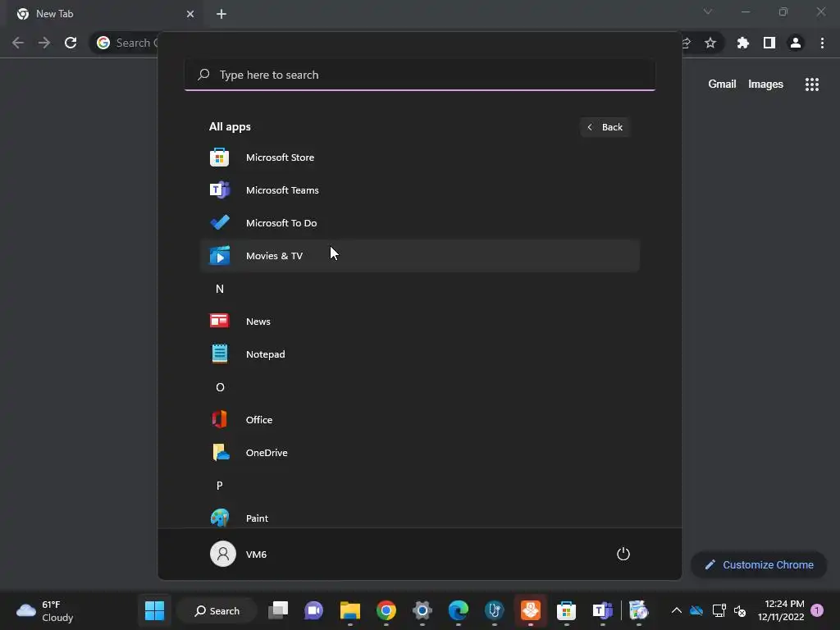The height and width of the screenshot is (630, 840).
Task: Open Google apps grid in Chrome
Action: pyautogui.click(x=811, y=84)
